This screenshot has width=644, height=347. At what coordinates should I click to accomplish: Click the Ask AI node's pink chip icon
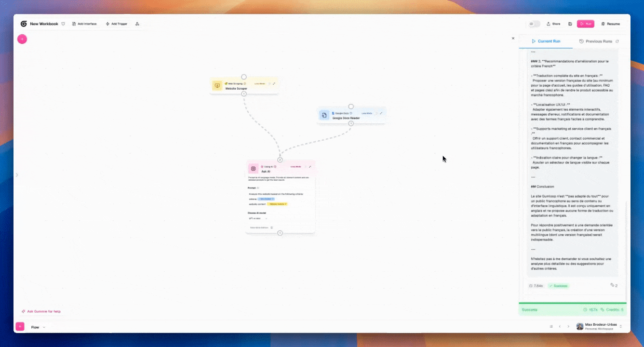[253, 169]
